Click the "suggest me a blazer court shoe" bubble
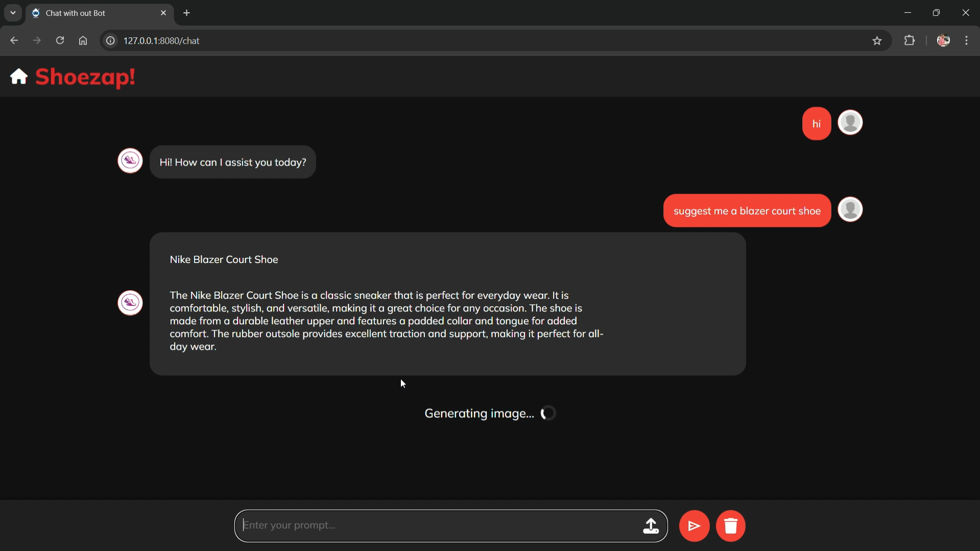 tap(747, 211)
